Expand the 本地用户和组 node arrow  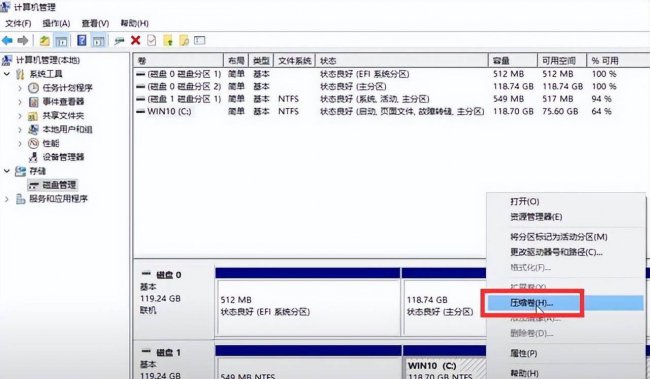20,129
